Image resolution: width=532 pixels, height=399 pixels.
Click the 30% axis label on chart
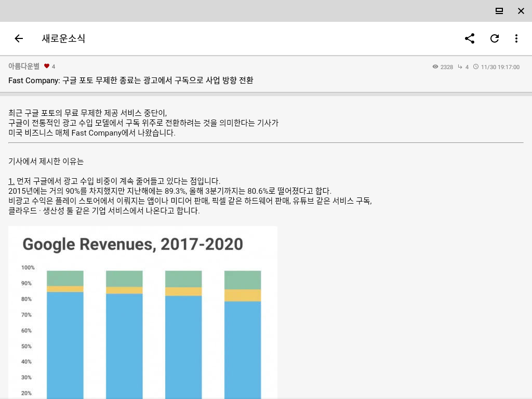tap(26, 377)
